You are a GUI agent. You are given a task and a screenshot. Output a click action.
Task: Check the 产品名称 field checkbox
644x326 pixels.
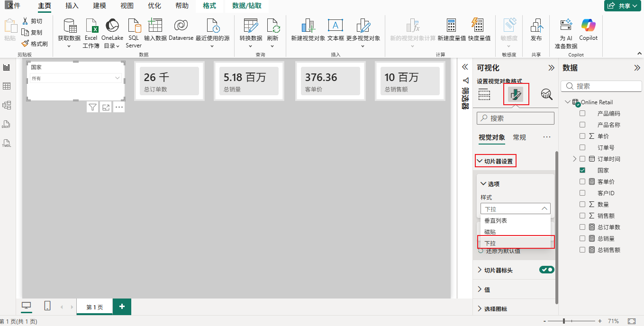[582, 125]
